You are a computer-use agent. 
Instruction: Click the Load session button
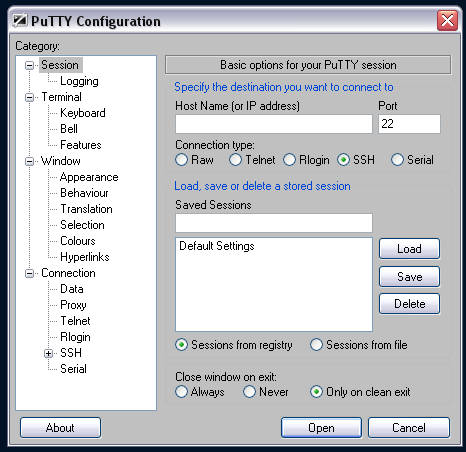click(409, 249)
